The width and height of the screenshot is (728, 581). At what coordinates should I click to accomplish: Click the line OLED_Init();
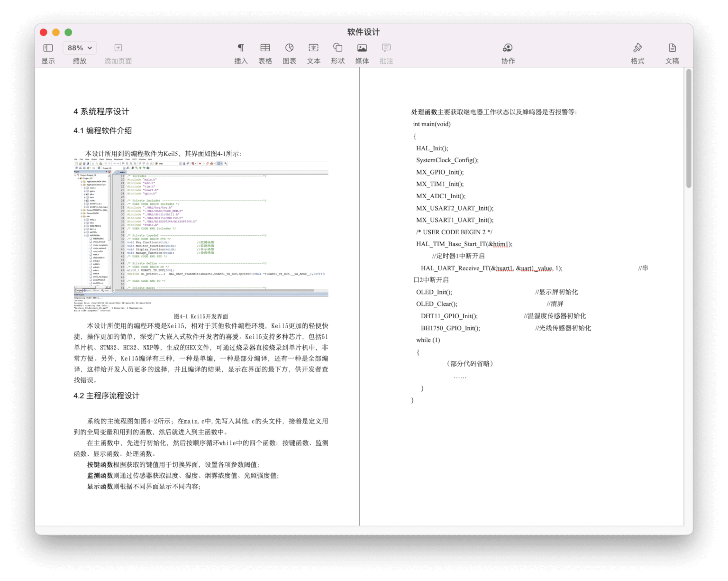click(434, 292)
